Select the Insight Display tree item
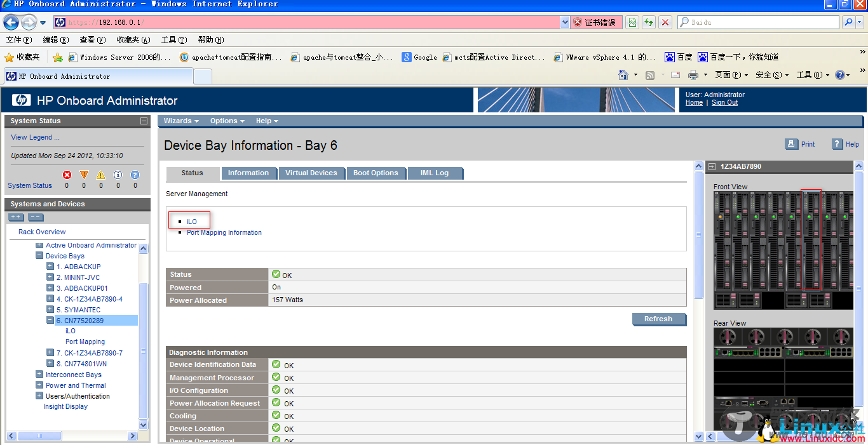868x445 pixels. point(65,406)
